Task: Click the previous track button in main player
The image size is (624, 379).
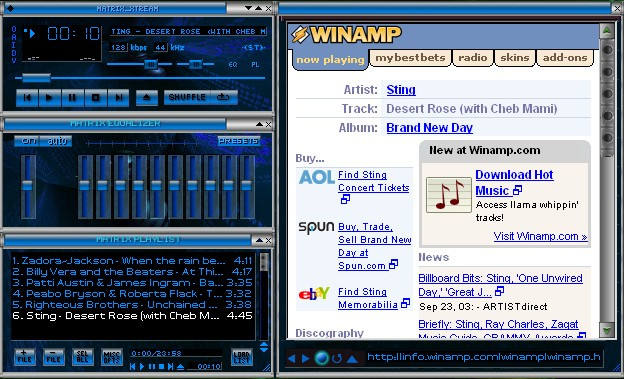Action: [27, 98]
